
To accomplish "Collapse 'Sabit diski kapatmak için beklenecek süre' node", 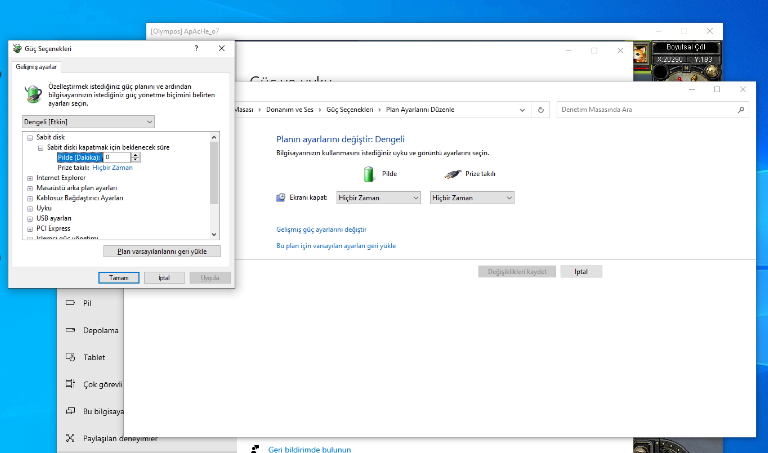I will pos(40,148).
